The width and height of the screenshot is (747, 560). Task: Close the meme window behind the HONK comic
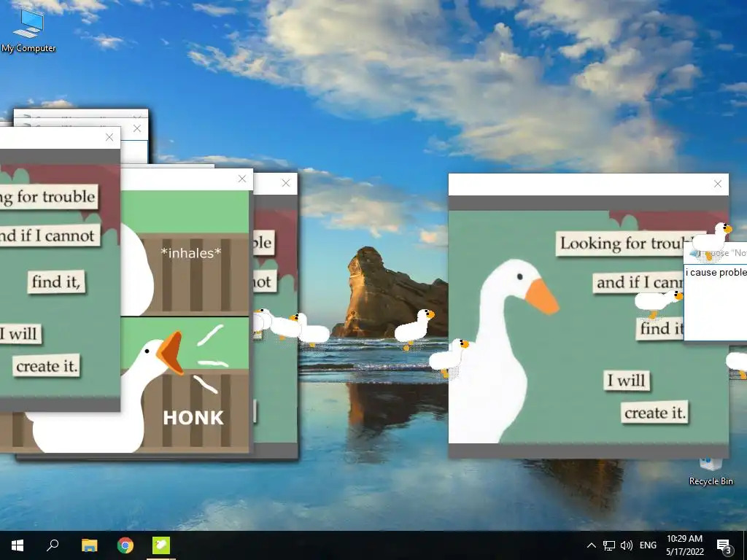(x=286, y=183)
